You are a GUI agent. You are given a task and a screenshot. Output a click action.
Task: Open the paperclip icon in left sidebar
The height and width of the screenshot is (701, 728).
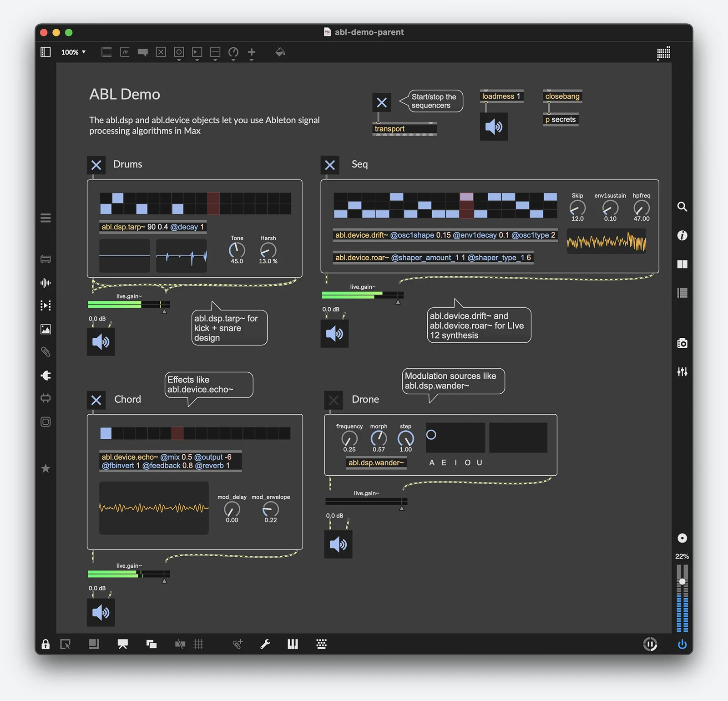coord(45,352)
